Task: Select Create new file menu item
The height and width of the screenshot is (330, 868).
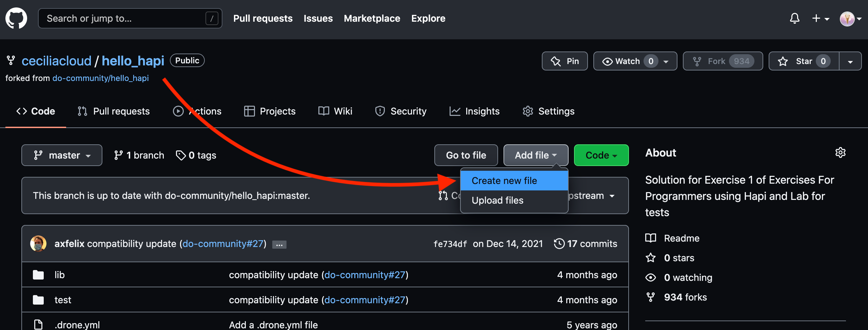Action: pos(514,181)
